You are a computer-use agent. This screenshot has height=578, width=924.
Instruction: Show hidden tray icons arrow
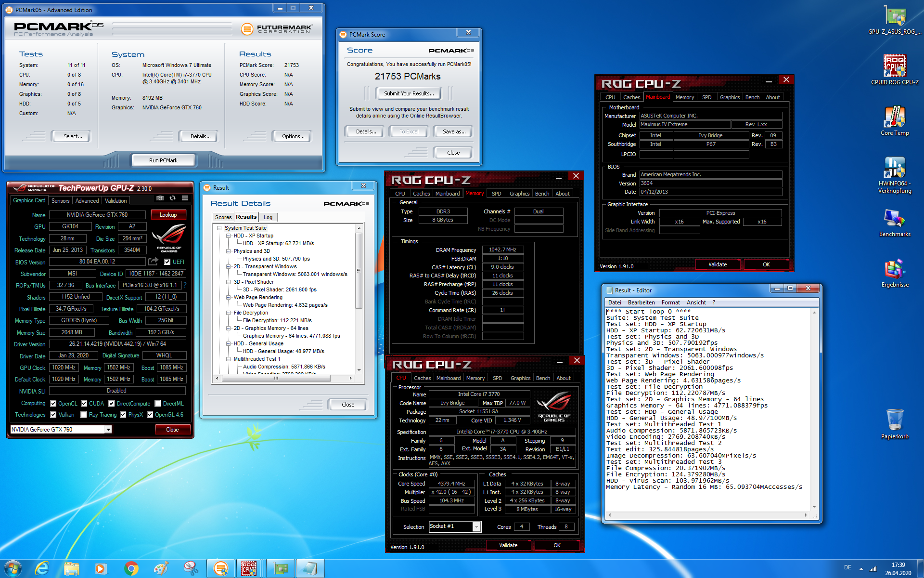pos(861,569)
